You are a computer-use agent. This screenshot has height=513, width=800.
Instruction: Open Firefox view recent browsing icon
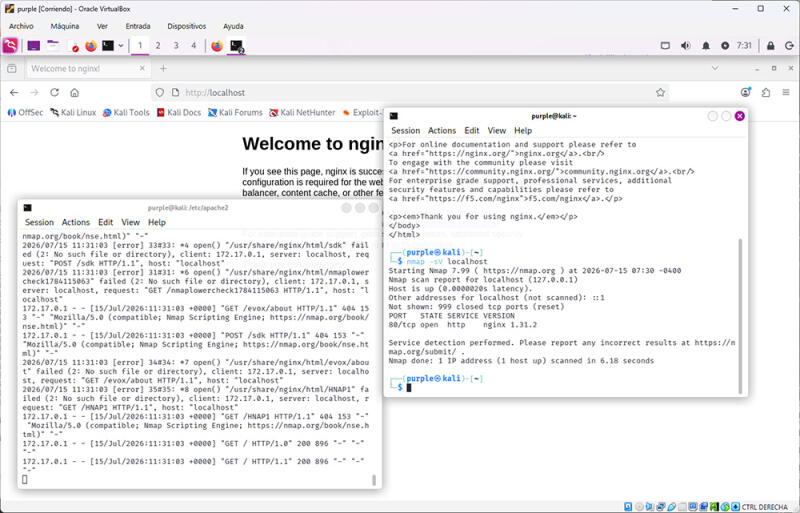click(x=12, y=68)
